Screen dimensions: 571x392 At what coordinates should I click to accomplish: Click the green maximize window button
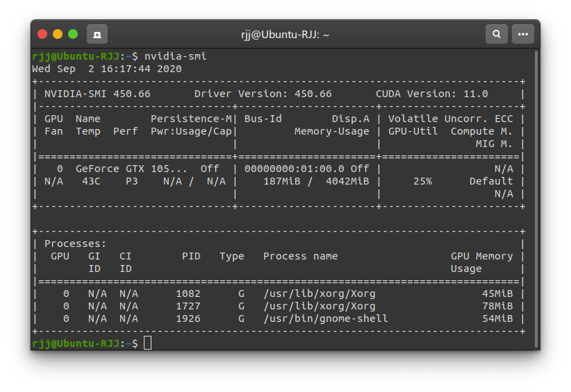pos(73,34)
